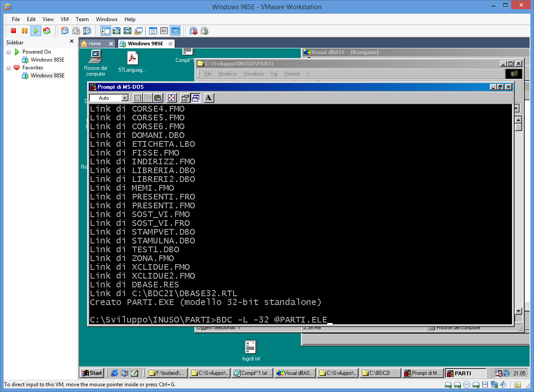Click the 57Languag... PDF desktop icon
The width and height of the screenshot is (534, 392).
pos(132,62)
